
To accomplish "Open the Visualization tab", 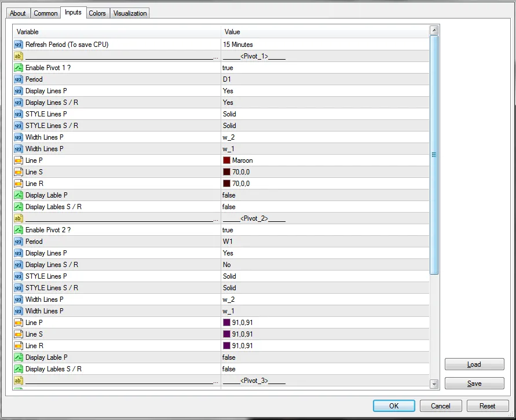I will pyautogui.click(x=130, y=13).
